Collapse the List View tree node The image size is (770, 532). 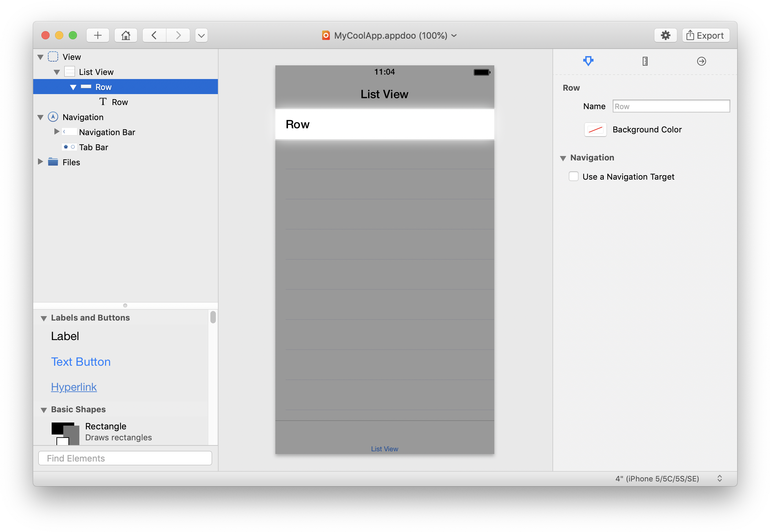point(57,72)
